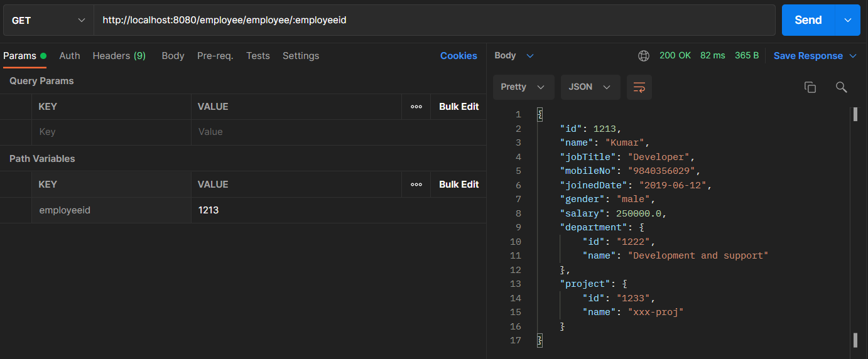This screenshot has width=868, height=359.
Task: Click the "2019-06-12" joinedDate value
Action: point(673,185)
